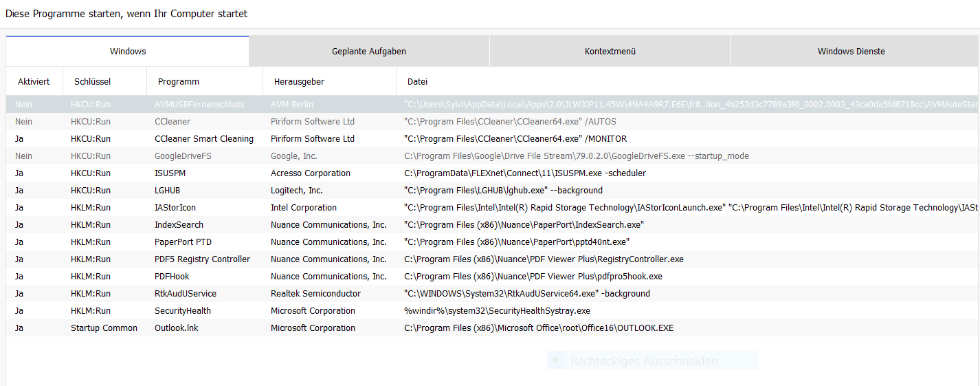The width and height of the screenshot is (980, 386).
Task: Select the GoogleDriveFS program entry
Action: [x=183, y=156]
